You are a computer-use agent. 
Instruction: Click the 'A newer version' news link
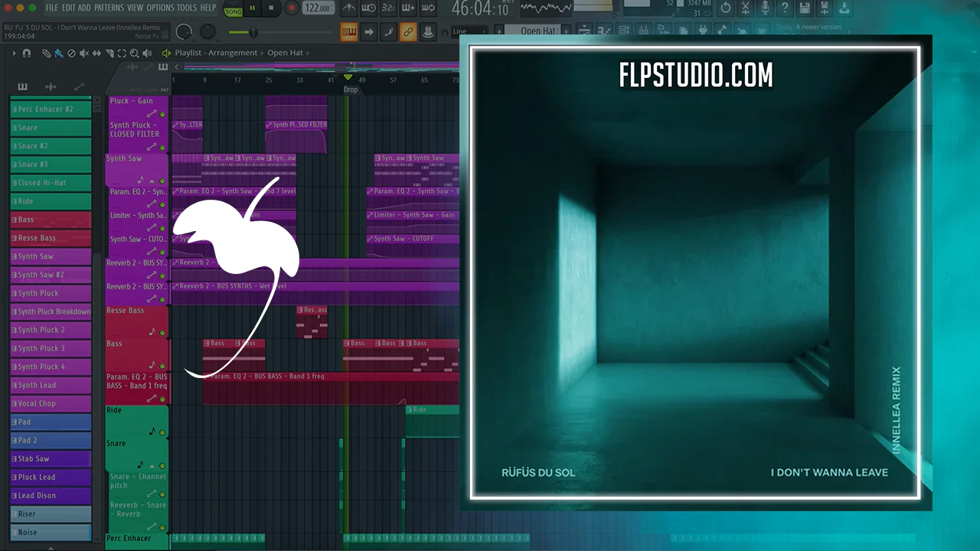point(818,27)
